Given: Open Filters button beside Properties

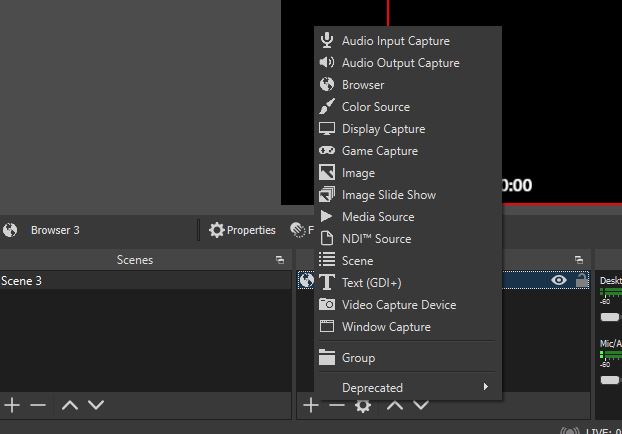Looking at the screenshot, I should [302, 230].
